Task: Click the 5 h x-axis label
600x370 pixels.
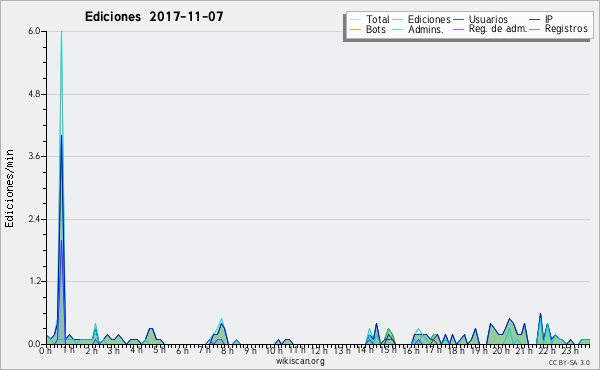Action: click(x=160, y=350)
